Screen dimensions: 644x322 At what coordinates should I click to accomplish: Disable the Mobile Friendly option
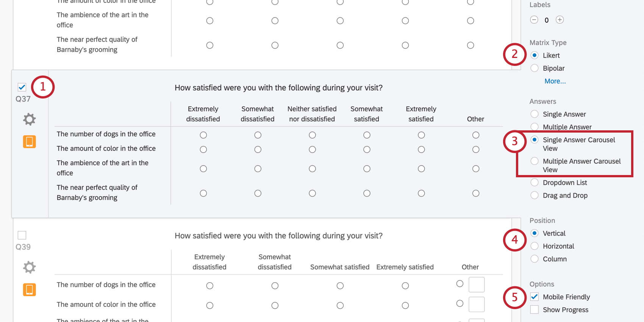coord(535,297)
